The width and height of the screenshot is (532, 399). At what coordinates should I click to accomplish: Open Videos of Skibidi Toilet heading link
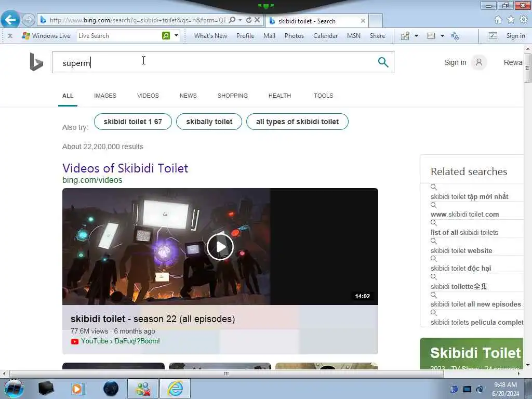click(x=125, y=168)
